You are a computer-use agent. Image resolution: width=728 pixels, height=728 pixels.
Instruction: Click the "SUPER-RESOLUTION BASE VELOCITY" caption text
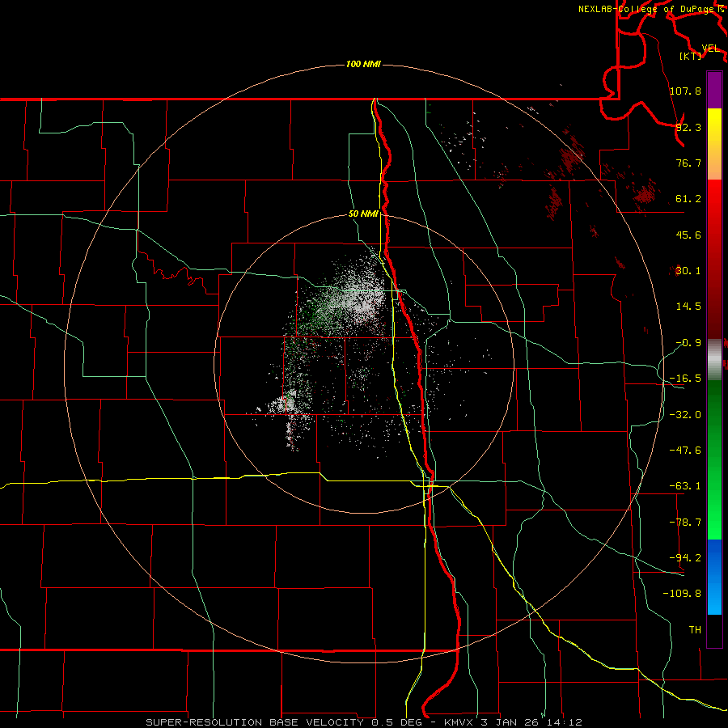[x=255, y=722]
